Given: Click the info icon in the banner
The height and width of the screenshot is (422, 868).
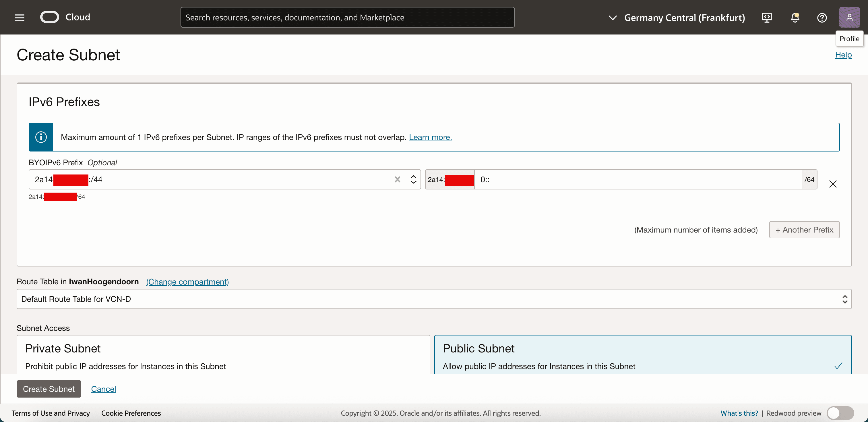Looking at the screenshot, I should (41, 137).
